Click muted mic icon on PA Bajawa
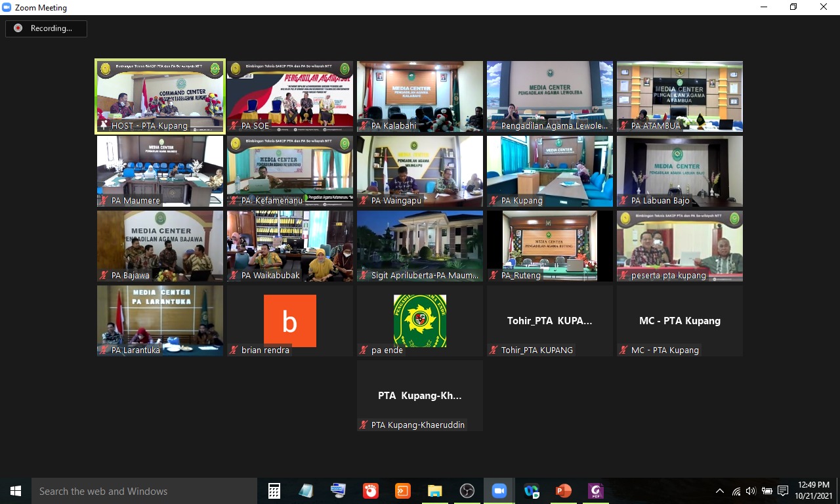Viewport: 840px width, 504px height. click(104, 276)
